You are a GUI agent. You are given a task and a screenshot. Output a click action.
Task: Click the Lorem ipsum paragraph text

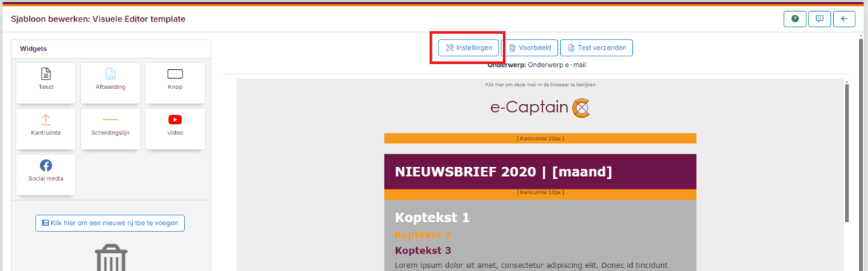pos(531,266)
